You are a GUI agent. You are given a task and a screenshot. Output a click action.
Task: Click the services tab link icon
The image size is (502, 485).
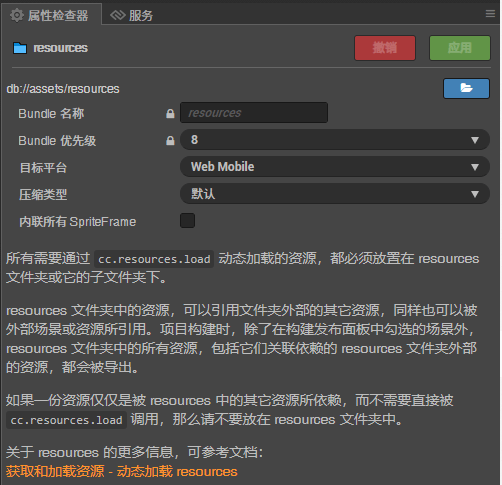118,15
